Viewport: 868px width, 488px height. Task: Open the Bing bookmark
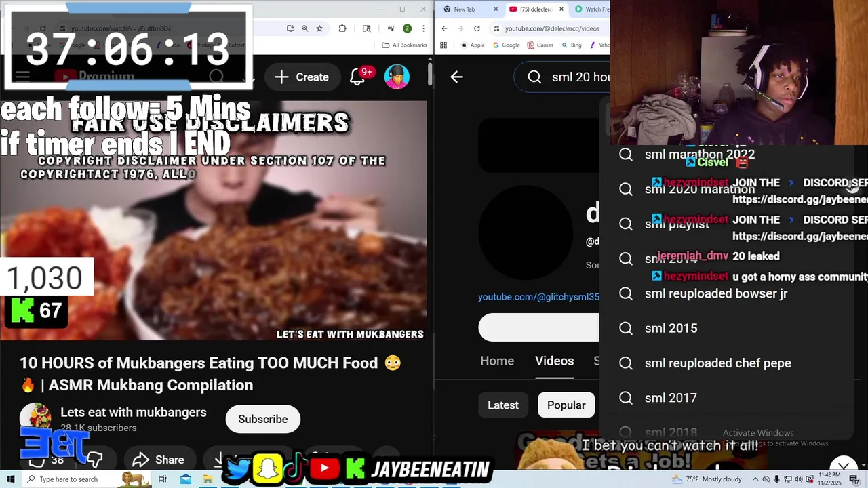572,45
